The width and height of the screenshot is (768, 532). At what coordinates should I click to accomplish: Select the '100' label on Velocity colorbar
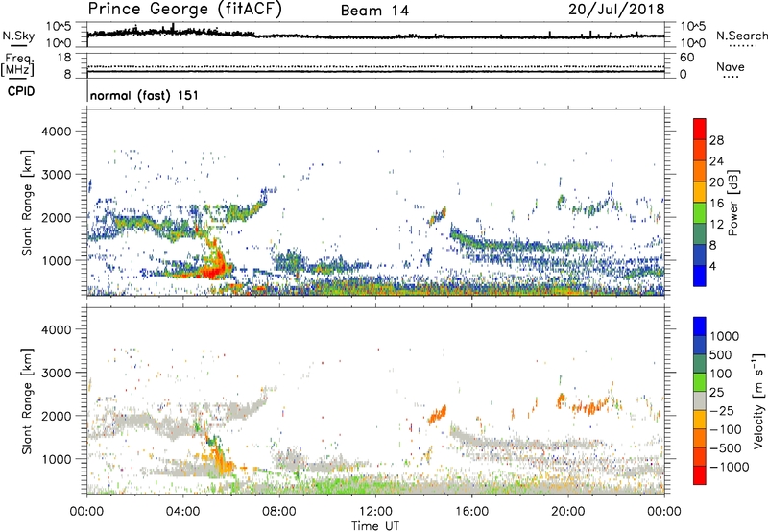(721, 374)
